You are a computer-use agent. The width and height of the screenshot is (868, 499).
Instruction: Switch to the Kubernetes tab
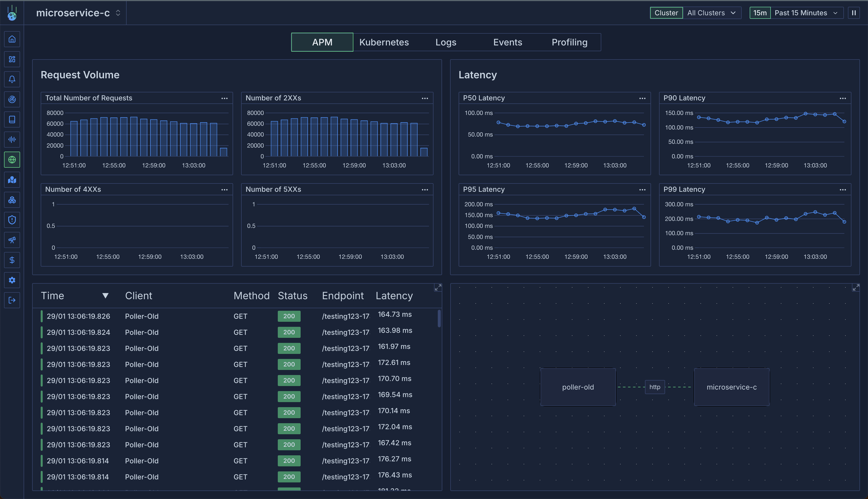pos(384,42)
